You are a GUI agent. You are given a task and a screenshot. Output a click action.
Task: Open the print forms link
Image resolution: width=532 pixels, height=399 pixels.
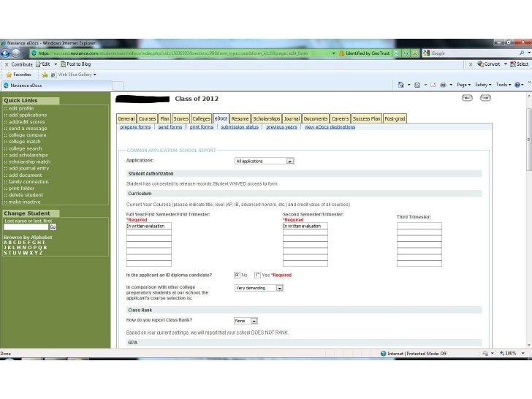click(x=202, y=127)
